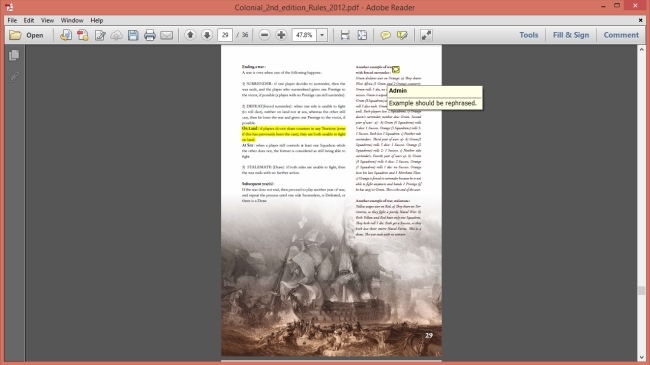Print the file using the printer icon
650x365 pixels.
pos(150,35)
